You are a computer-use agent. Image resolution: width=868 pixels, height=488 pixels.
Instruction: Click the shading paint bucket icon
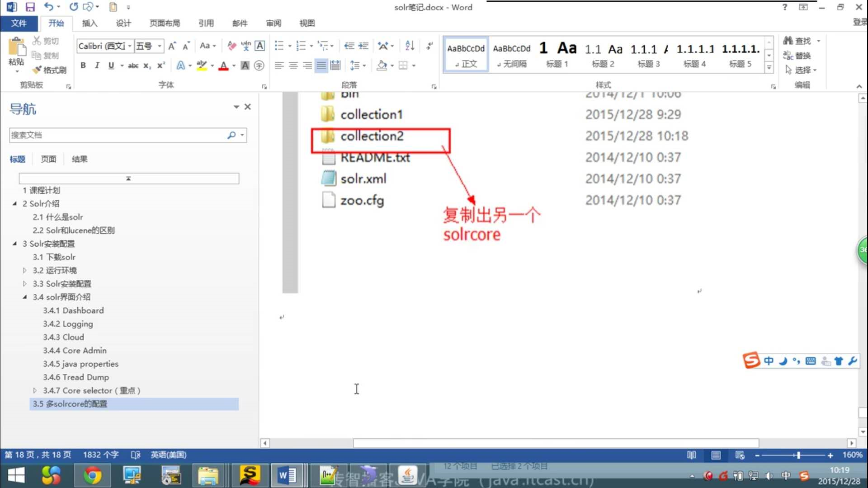tap(382, 66)
